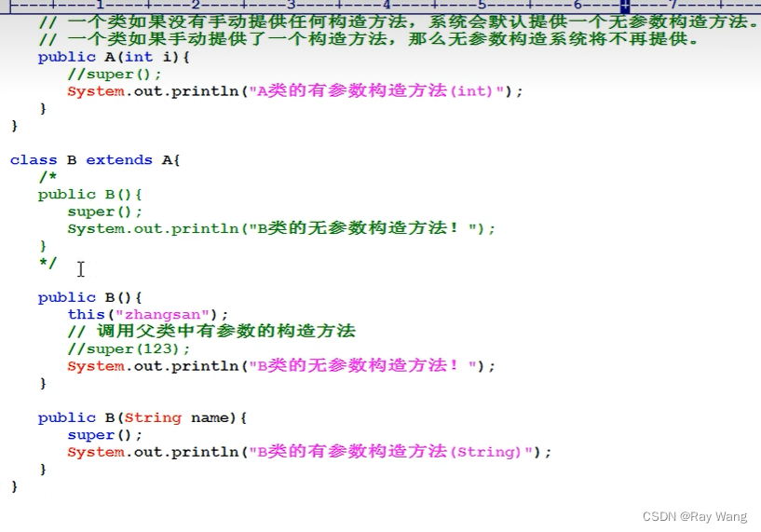Click the '/*' comment opening line
The width and height of the screenshot is (761, 532).
pos(48,177)
